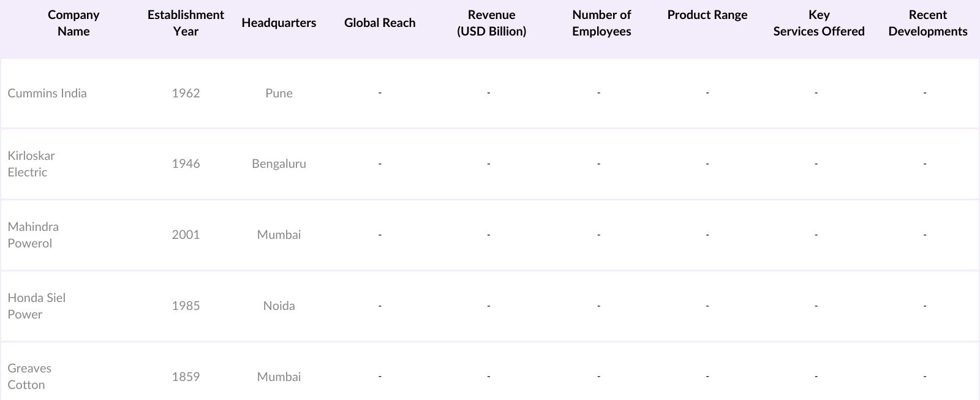The width and height of the screenshot is (980, 400).
Task: Select the Revenue (USD Billion) header
Action: (x=491, y=23)
